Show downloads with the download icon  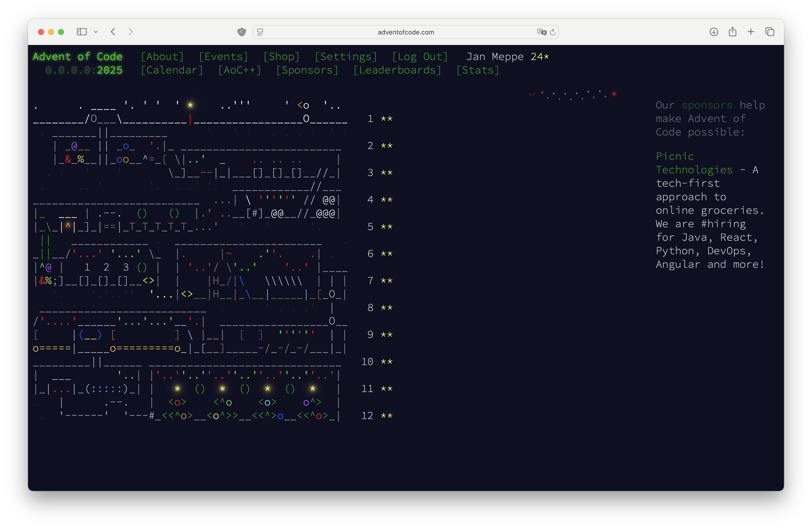click(x=714, y=32)
